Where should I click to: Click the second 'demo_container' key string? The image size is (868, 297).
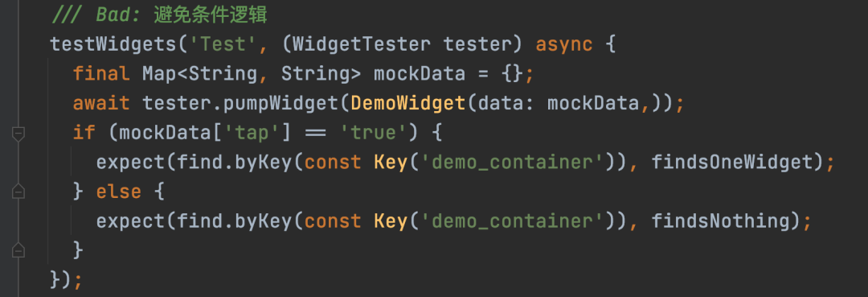click(512, 221)
